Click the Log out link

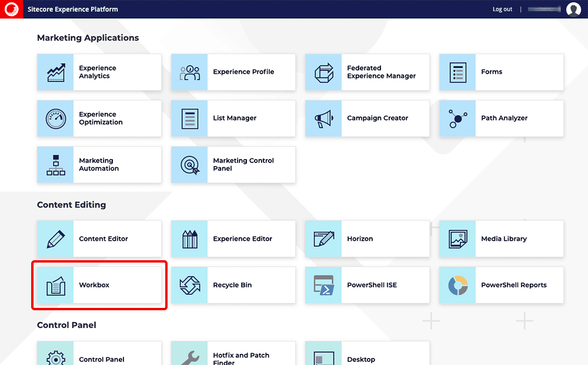click(x=502, y=9)
